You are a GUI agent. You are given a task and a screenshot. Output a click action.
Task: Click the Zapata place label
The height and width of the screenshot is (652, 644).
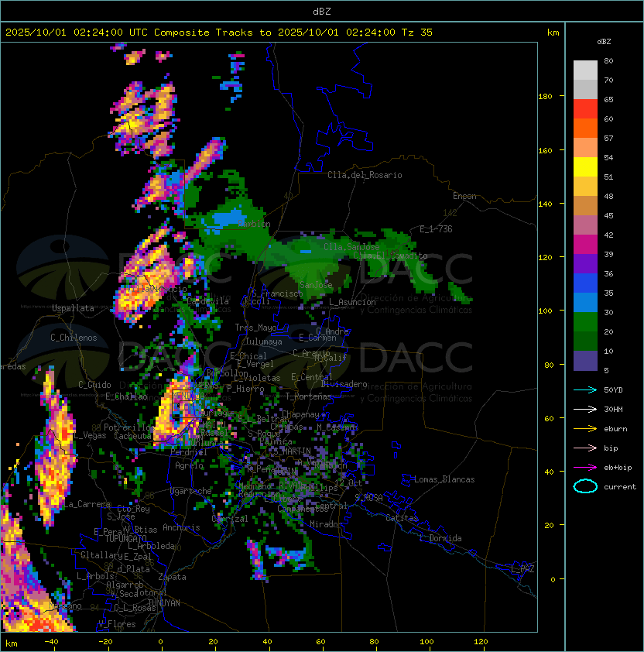(172, 577)
